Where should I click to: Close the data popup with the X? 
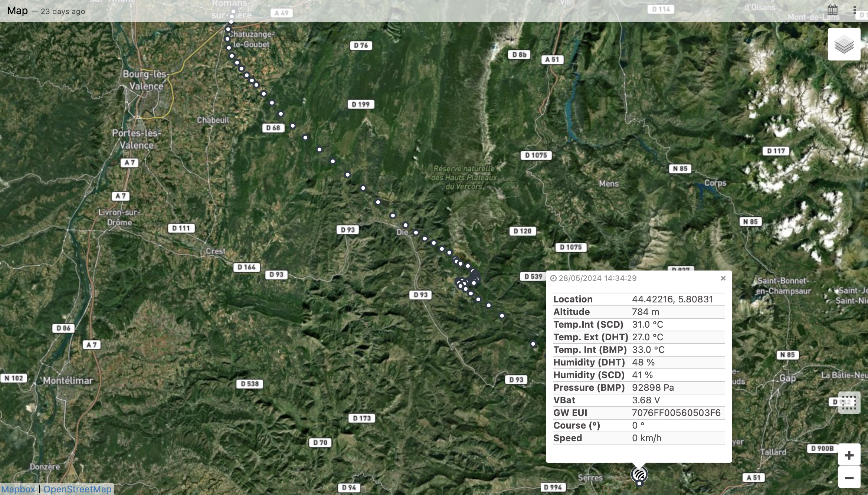[723, 278]
